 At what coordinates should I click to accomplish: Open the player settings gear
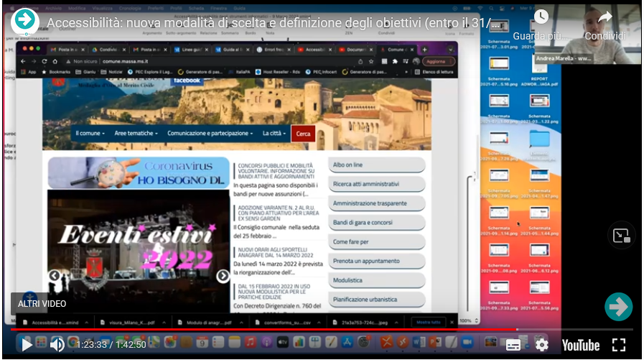coord(542,345)
